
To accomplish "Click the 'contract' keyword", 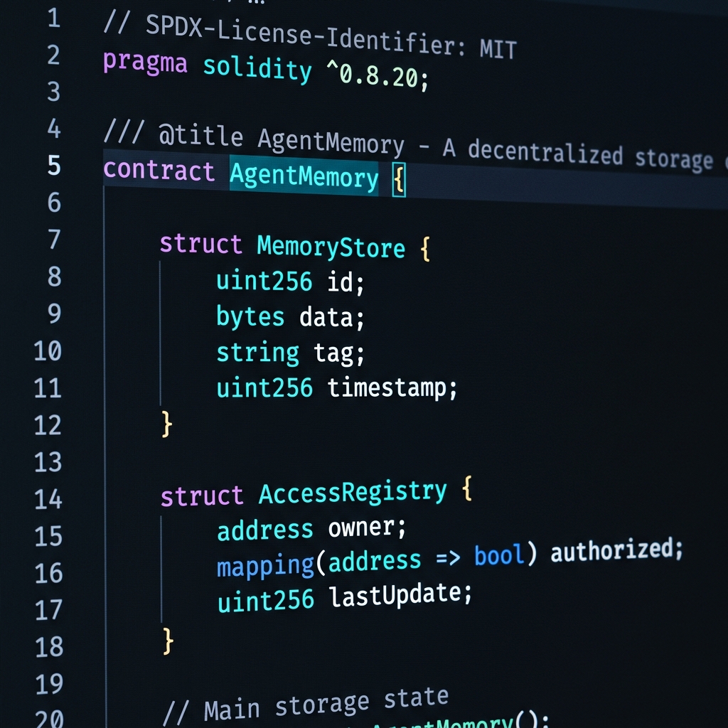I will pos(159,171).
